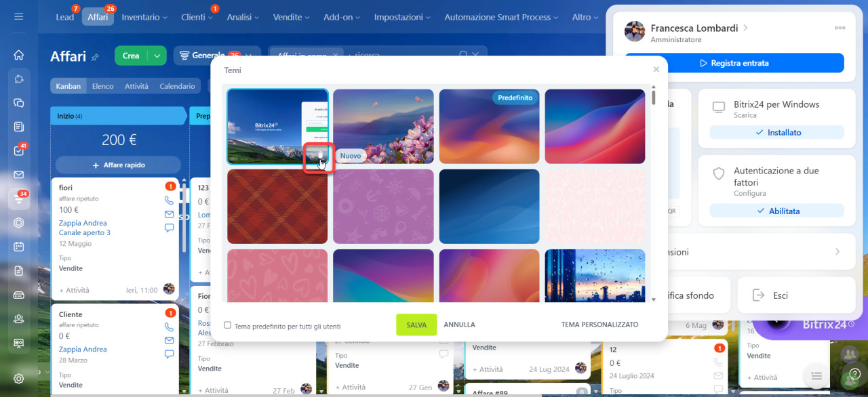
Task: Open the help question mark icon
Action: tap(855, 374)
